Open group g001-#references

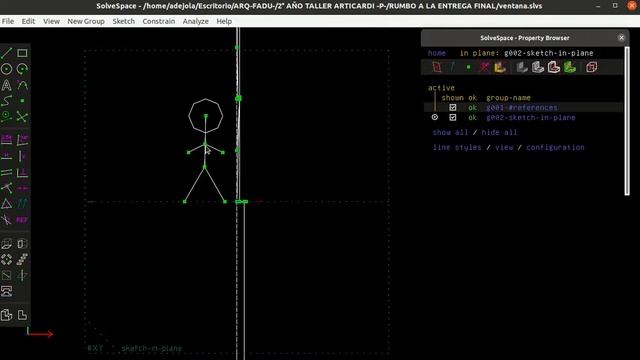(522, 107)
